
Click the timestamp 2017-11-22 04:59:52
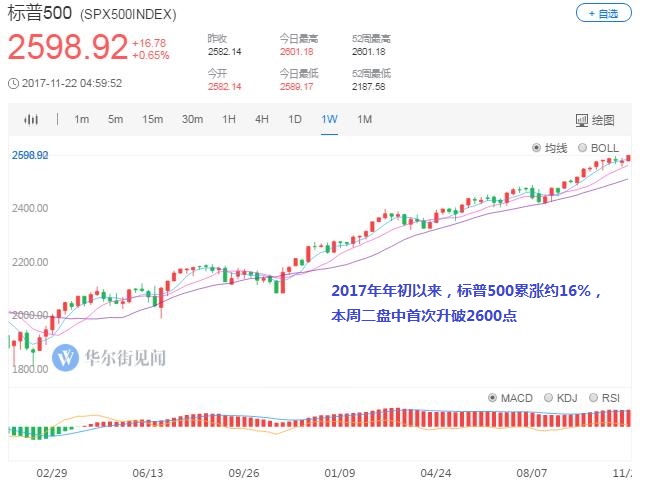tap(72, 83)
